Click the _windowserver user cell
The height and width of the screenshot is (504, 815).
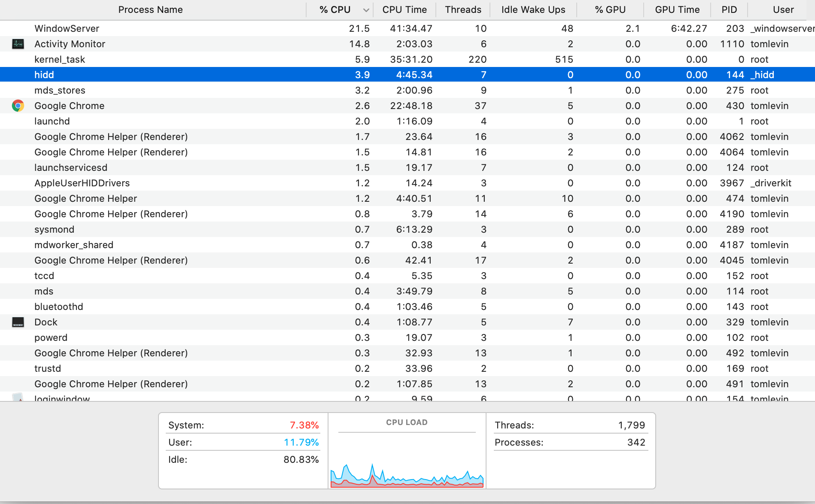pyautogui.click(x=782, y=28)
